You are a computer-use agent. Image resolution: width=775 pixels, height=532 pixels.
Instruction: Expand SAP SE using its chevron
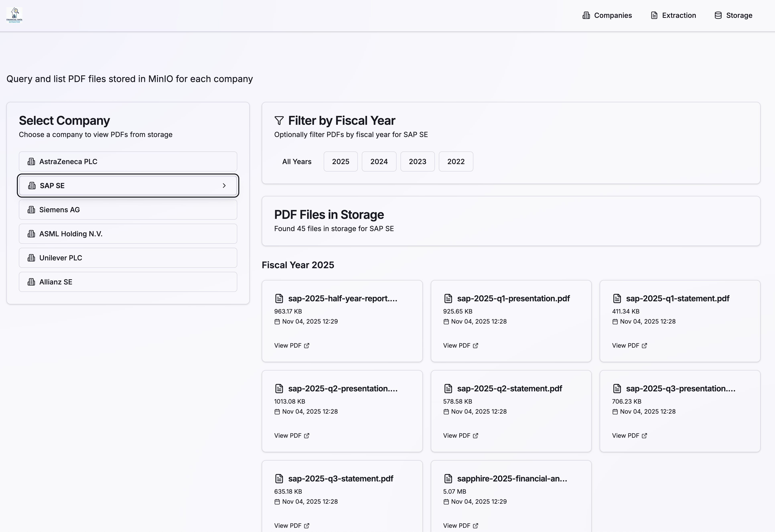point(224,185)
